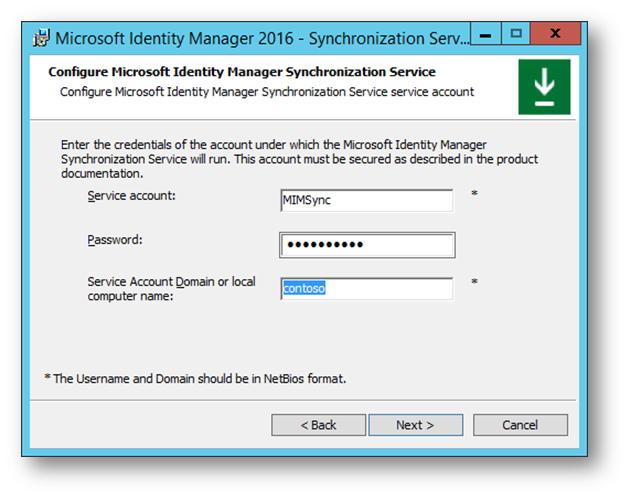Click into the Password field
The width and height of the screenshot is (630, 499).
tap(367, 245)
